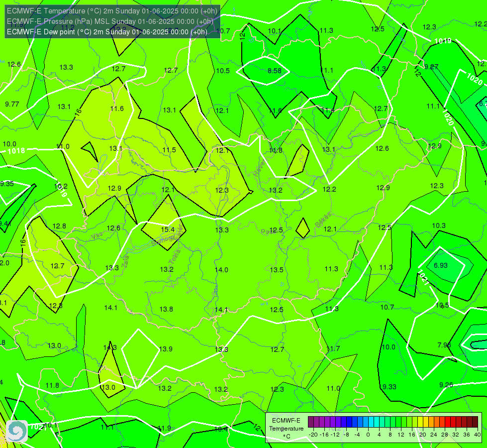Viewport: 487px width, 448px height.
Task: Click the 13.9 temperature value
Action: 166,349
